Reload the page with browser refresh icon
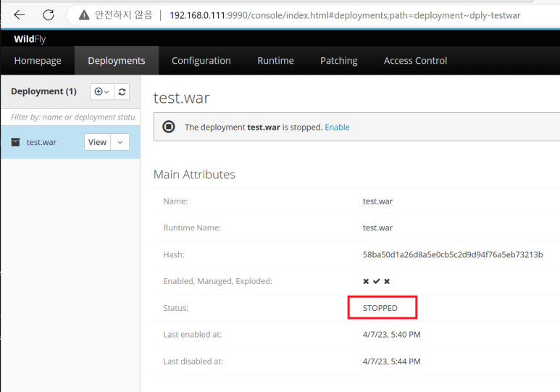The width and height of the screenshot is (560, 392). (49, 15)
